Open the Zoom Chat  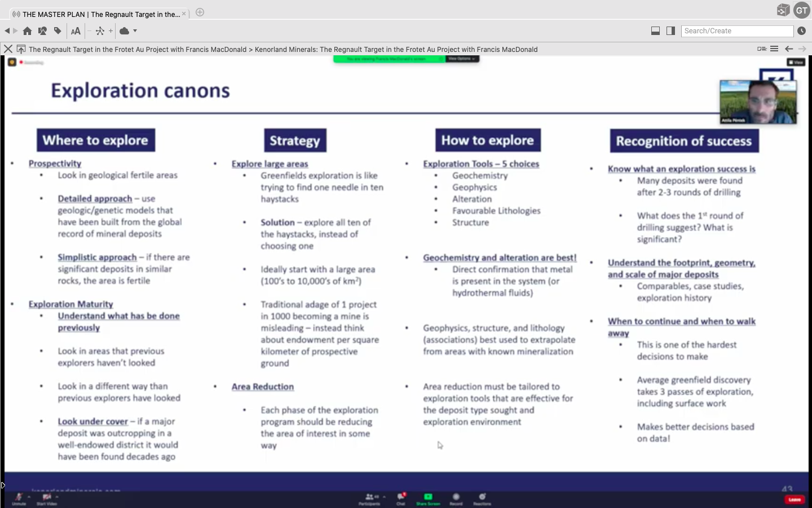tap(401, 499)
